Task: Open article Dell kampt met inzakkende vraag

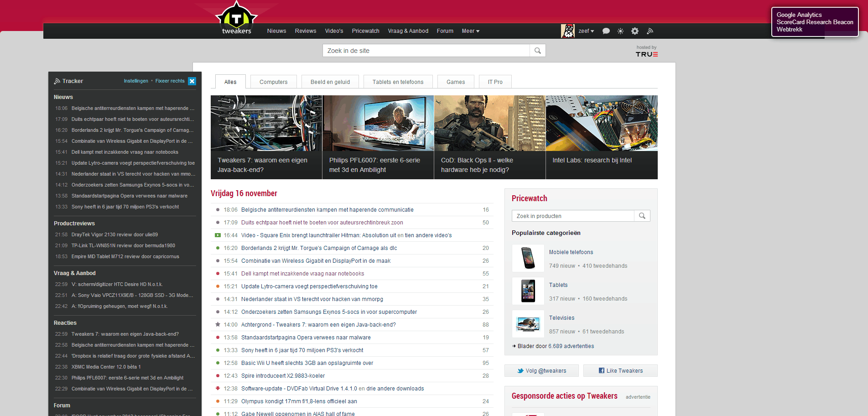Action: click(303, 274)
